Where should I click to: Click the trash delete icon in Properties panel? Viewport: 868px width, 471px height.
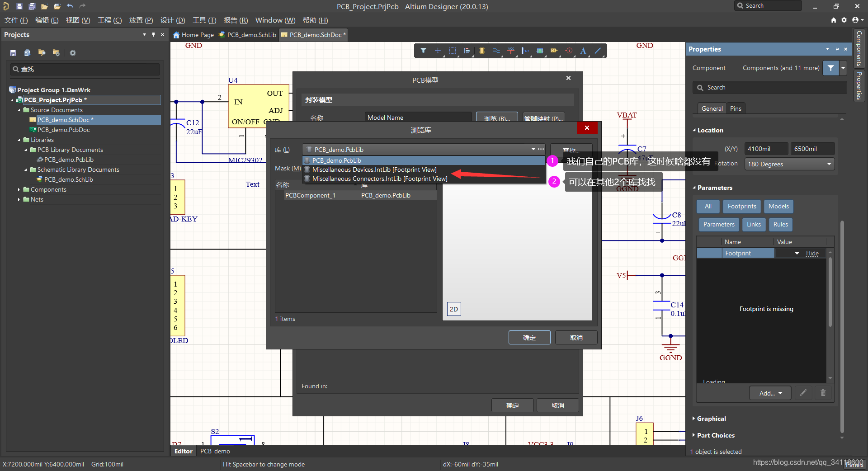(x=823, y=393)
